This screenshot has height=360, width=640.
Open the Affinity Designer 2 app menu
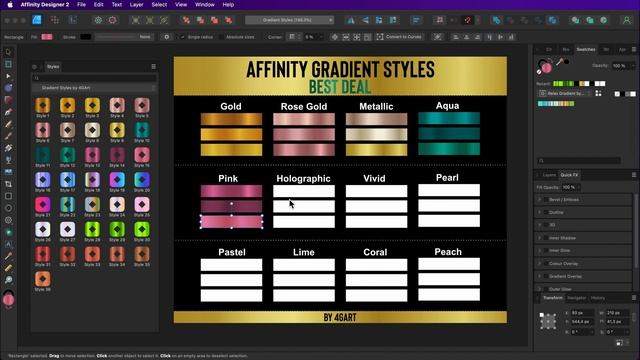(x=45, y=4)
